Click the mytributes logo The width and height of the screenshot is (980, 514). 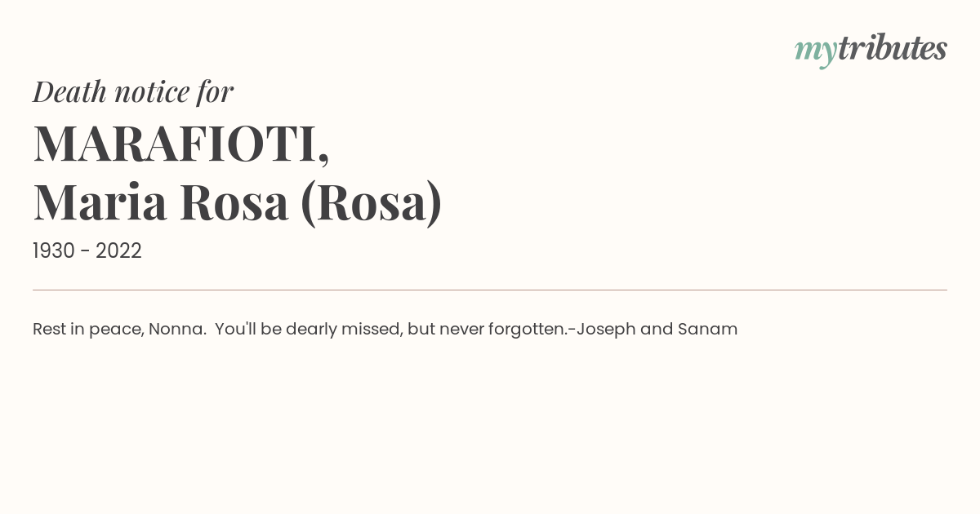coord(871,49)
